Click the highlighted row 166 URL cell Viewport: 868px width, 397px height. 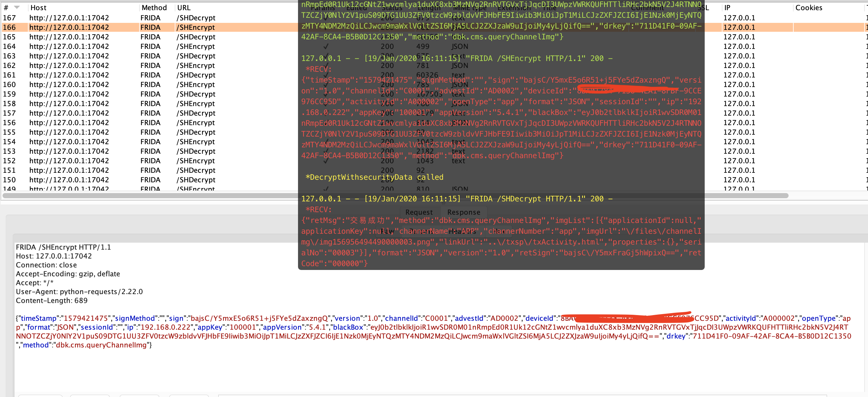click(x=195, y=27)
